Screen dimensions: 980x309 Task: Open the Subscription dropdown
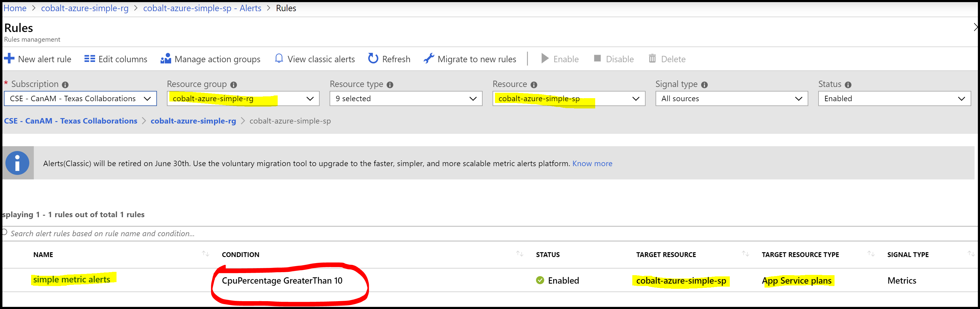point(80,98)
